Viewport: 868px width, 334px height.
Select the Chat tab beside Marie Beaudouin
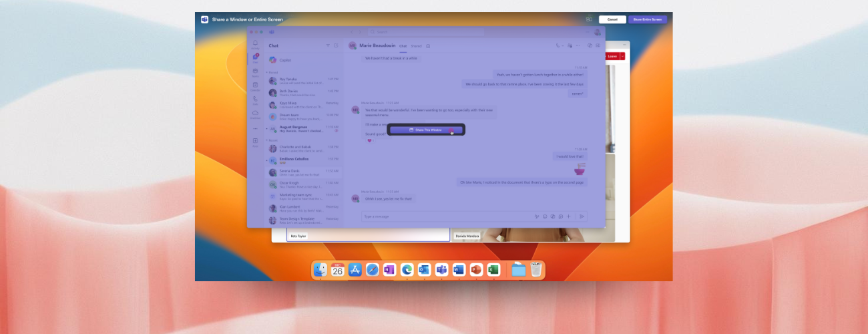click(403, 46)
